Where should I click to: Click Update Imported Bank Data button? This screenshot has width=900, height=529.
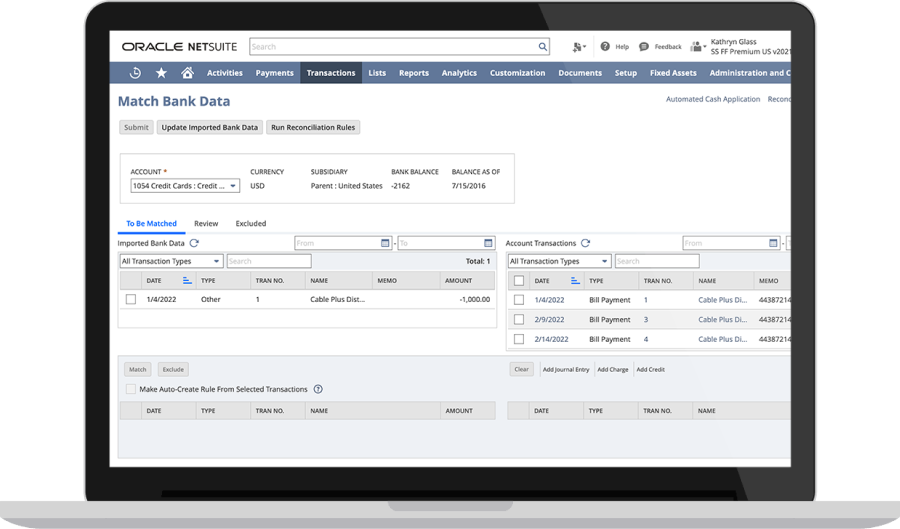(x=210, y=127)
